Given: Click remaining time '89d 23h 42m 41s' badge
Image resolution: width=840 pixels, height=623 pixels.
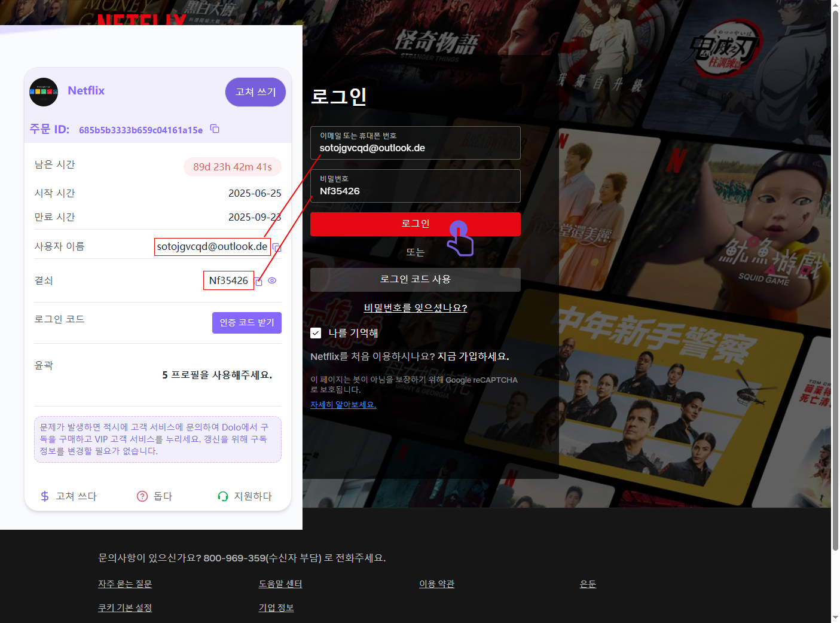Looking at the screenshot, I should tap(233, 167).
